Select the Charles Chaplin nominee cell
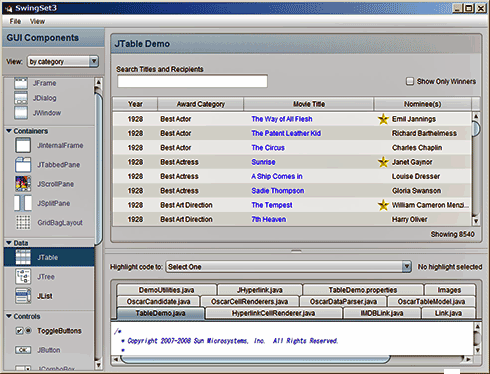The height and width of the screenshot is (374, 490). click(x=423, y=148)
